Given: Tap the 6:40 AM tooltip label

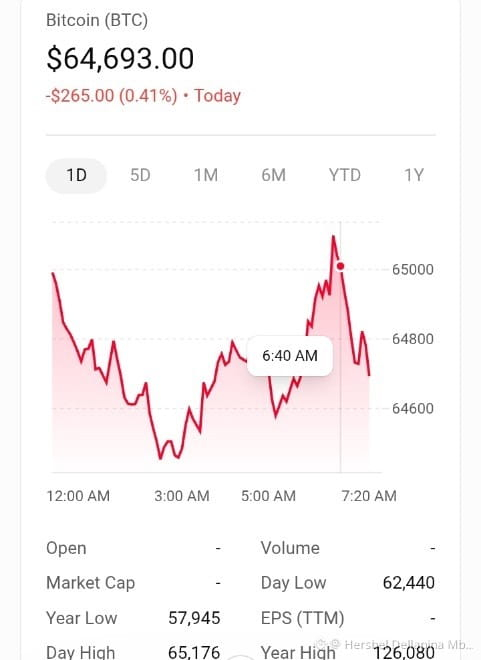Looking at the screenshot, I should (x=290, y=356).
